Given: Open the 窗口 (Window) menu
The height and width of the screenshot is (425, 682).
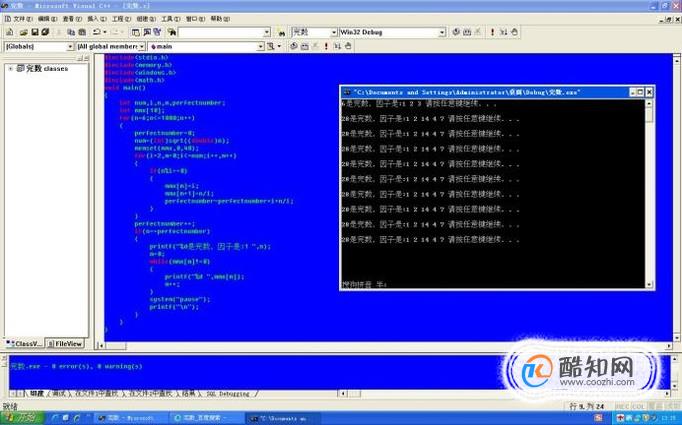Looking at the screenshot, I should coord(195,19).
